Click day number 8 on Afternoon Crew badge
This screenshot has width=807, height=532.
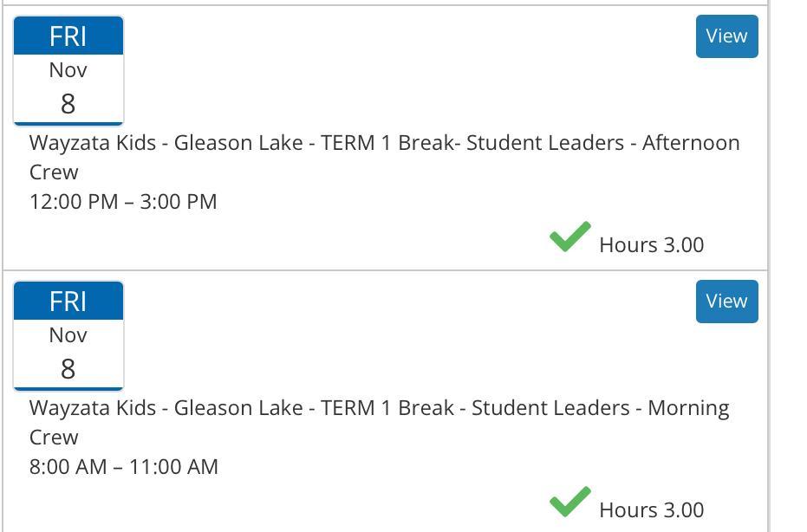coord(68,104)
